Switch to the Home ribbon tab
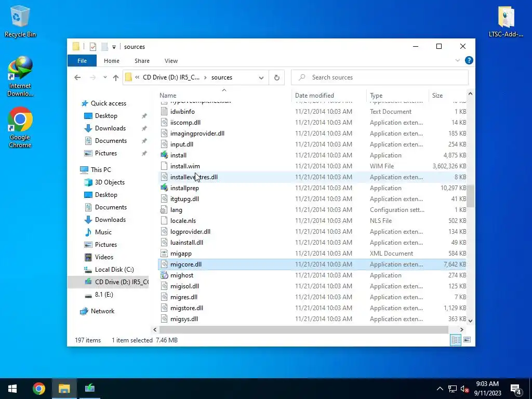This screenshot has height=399, width=532. 112,61
